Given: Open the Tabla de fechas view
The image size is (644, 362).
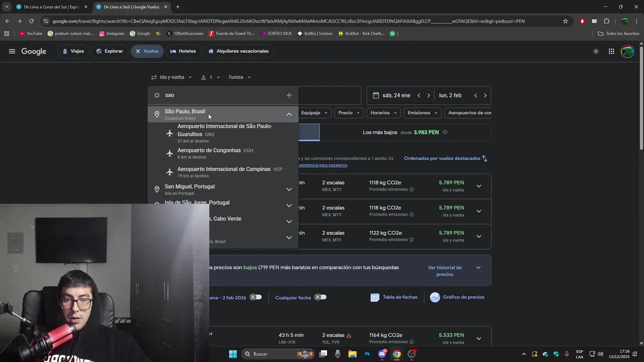Looking at the screenshot, I should (x=394, y=297).
